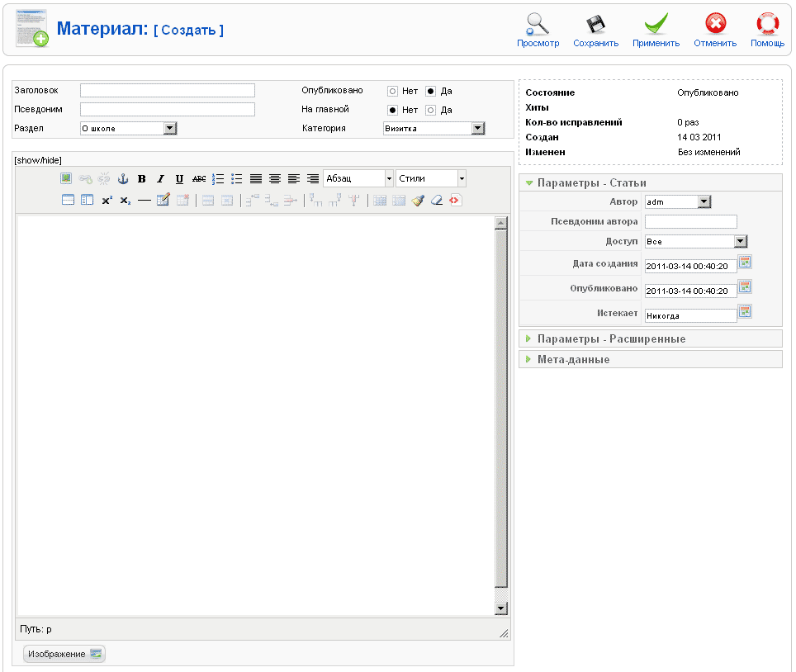
Task: Click the Заголовок text field
Action: coord(168,91)
